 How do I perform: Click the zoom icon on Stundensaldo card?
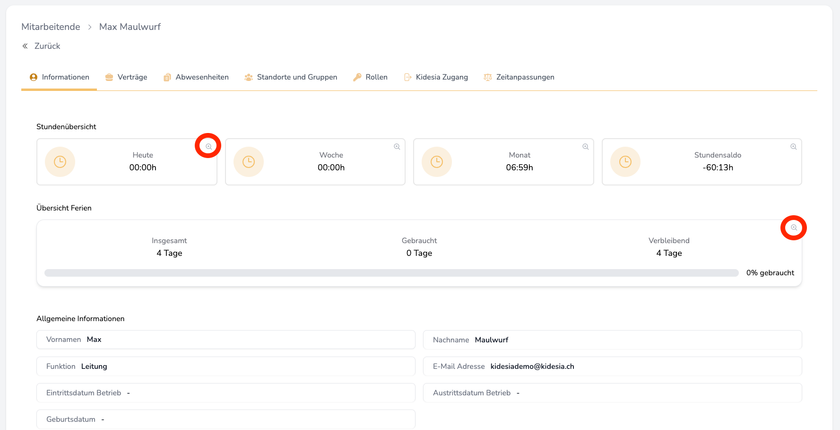click(794, 147)
